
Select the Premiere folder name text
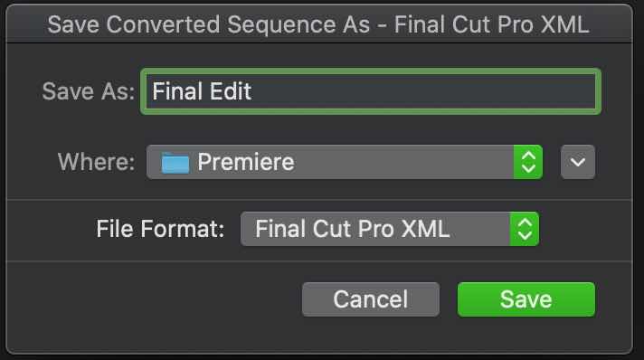tap(246, 162)
